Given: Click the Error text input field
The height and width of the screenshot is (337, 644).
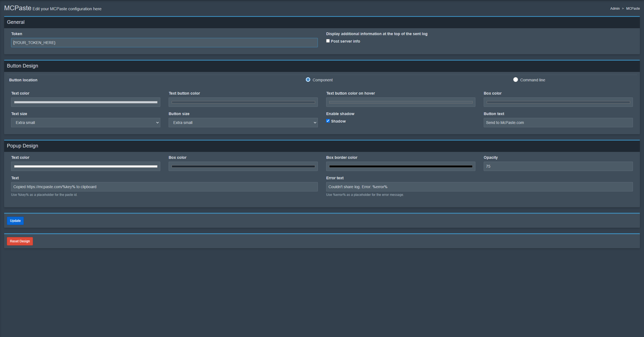Looking at the screenshot, I should [x=479, y=186].
